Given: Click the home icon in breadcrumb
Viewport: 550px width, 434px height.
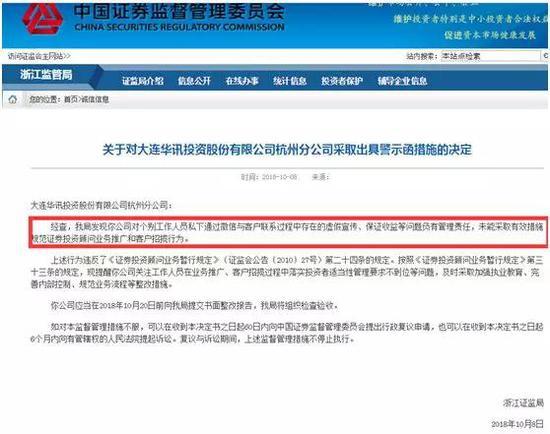Looking at the screenshot, I should point(13,100).
